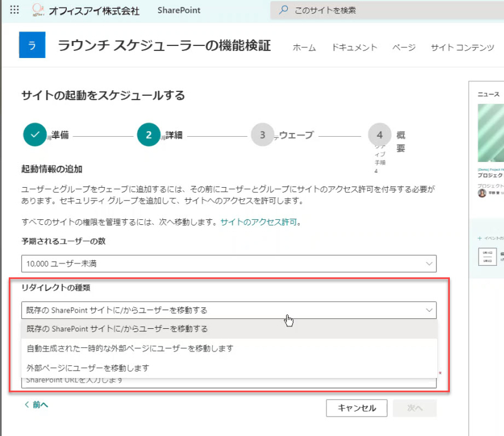504x436 pixels.
Task: Choose 自動生成された一時的な外部ページにユーザーを移動します option
Action: (x=229, y=348)
